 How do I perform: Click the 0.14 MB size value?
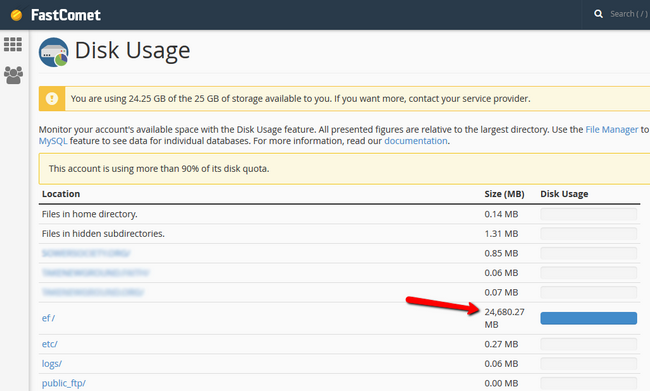point(501,214)
